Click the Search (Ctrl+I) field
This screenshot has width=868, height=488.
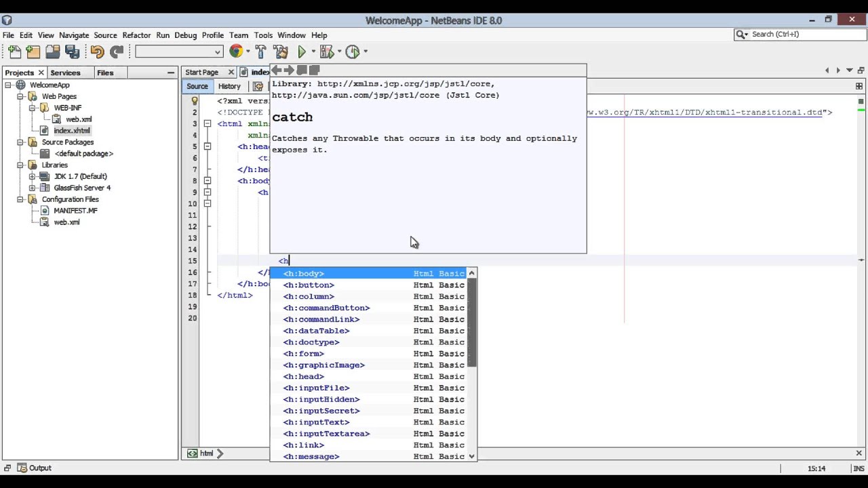click(800, 34)
